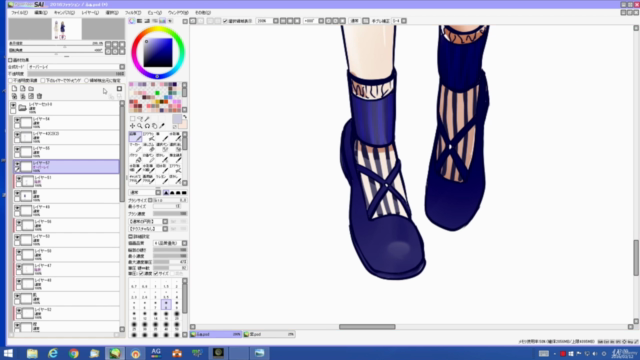The image size is (640, 360).
Task: Show the color wheel panel icon
Action: [x=132, y=21]
